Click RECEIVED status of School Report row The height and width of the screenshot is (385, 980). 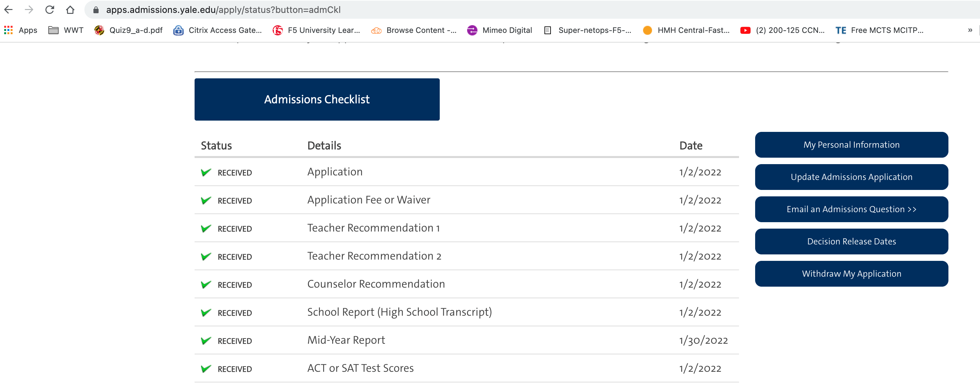pos(235,313)
